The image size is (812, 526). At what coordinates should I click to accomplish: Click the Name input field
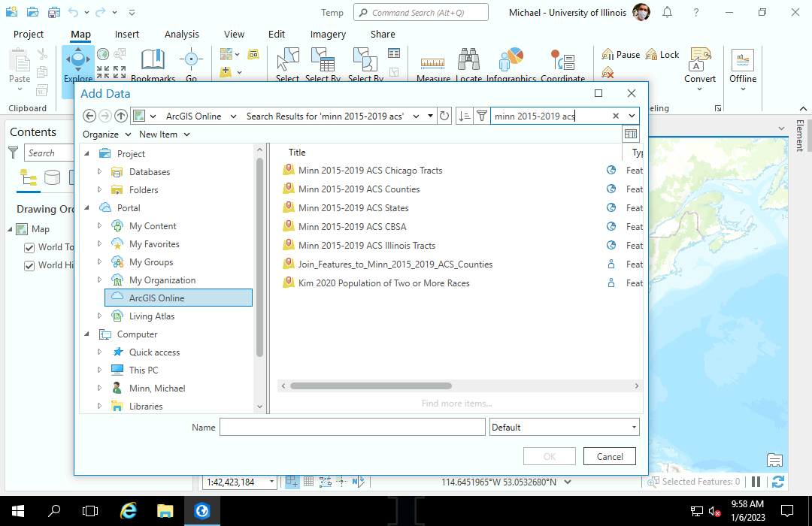pos(352,427)
